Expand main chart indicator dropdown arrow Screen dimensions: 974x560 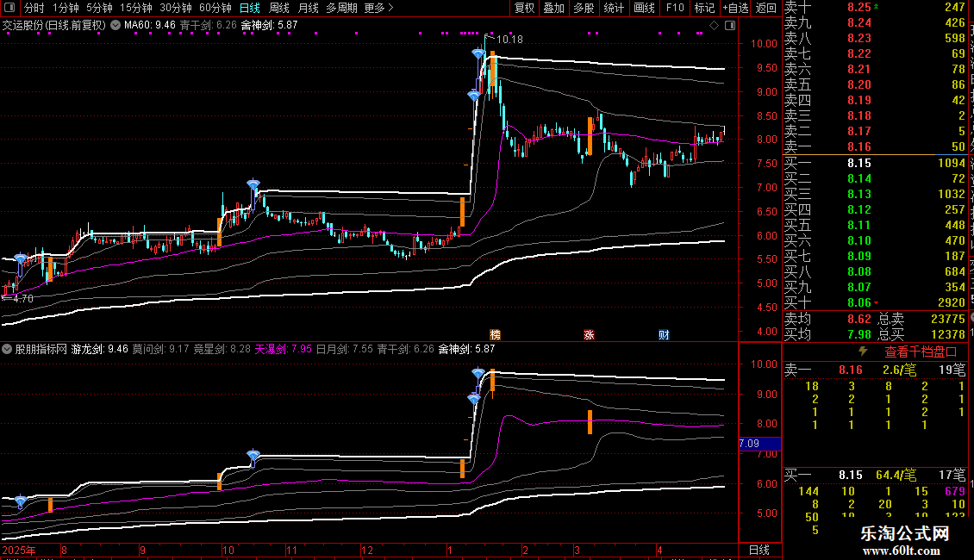click(x=116, y=26)
